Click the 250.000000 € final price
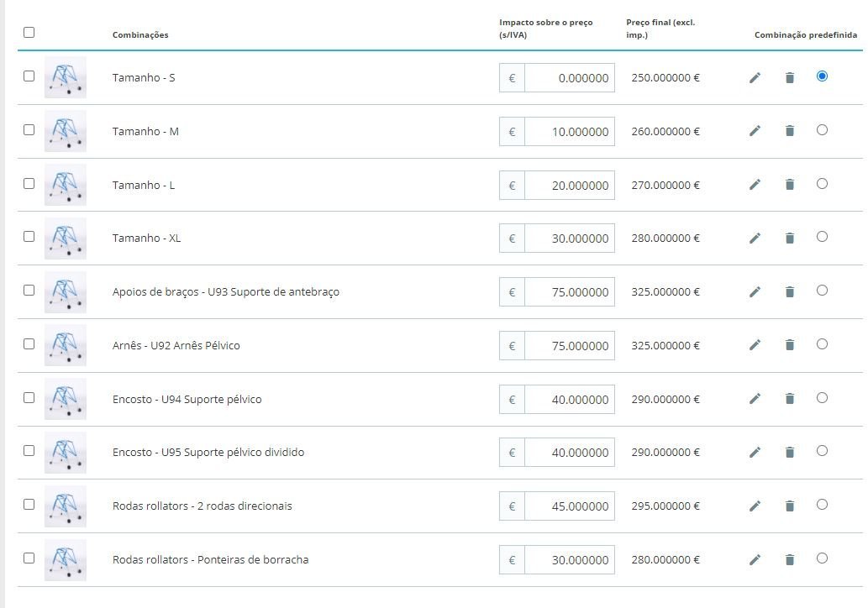The image size is (868, 608). [665, 78]
